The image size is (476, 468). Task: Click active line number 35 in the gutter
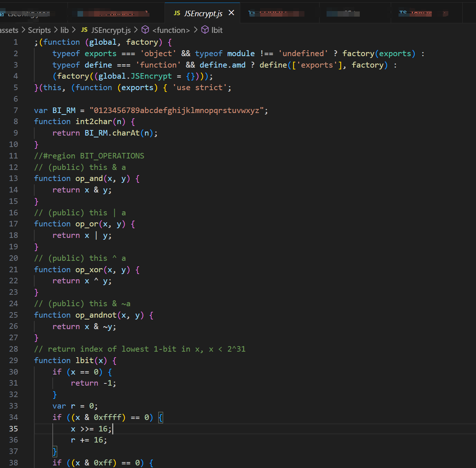pyautogui.click(x=14, y=429)
